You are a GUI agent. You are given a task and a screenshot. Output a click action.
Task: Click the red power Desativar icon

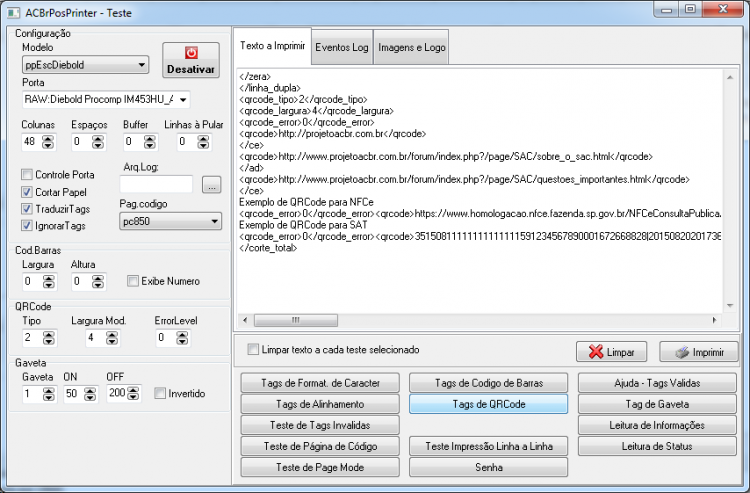(x=191, y=52)
